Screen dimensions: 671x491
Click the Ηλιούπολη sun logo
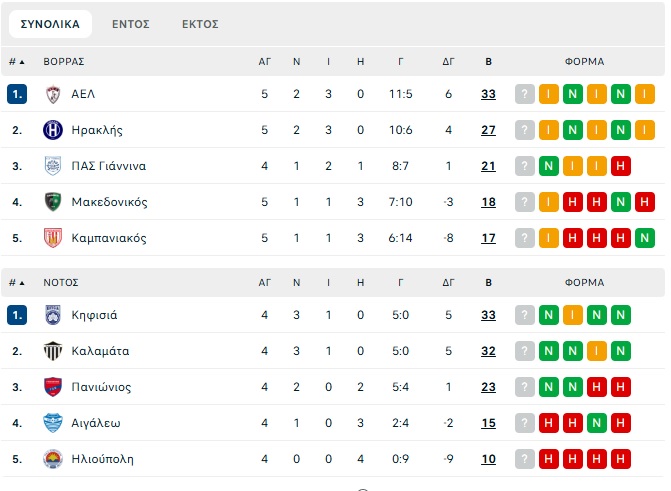(x=53, y=459)
